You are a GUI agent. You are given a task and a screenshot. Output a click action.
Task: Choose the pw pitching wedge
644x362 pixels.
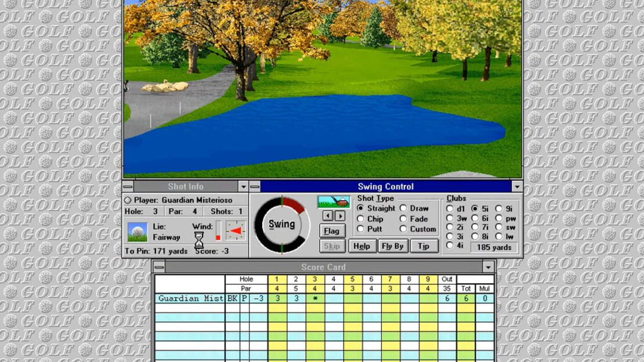pos(505,218)
